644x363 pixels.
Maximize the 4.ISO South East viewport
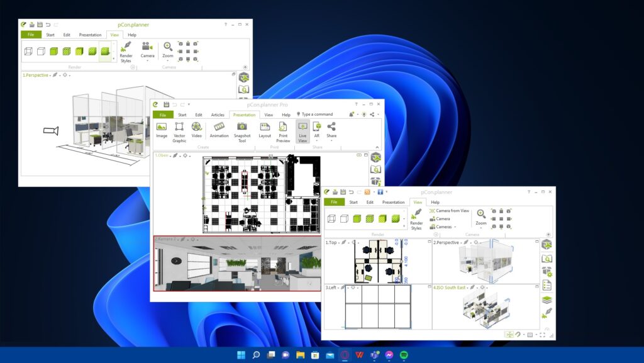click(537, 287)
